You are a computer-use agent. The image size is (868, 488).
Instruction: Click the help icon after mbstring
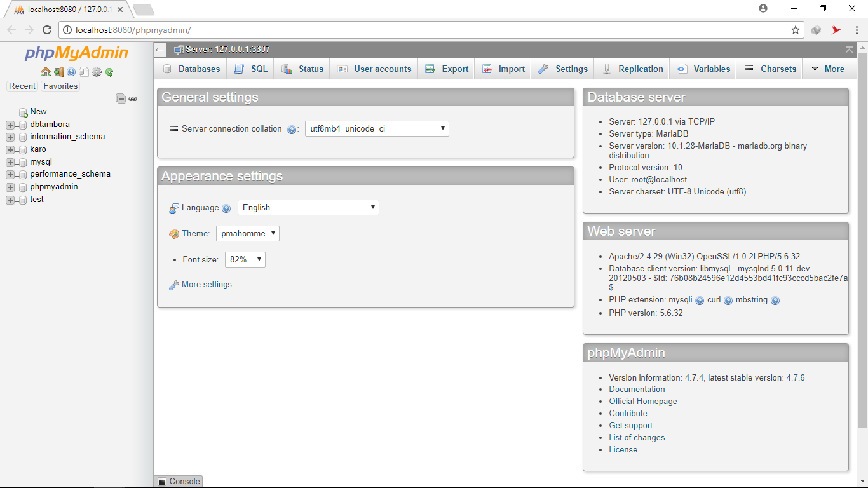point(775,301)
